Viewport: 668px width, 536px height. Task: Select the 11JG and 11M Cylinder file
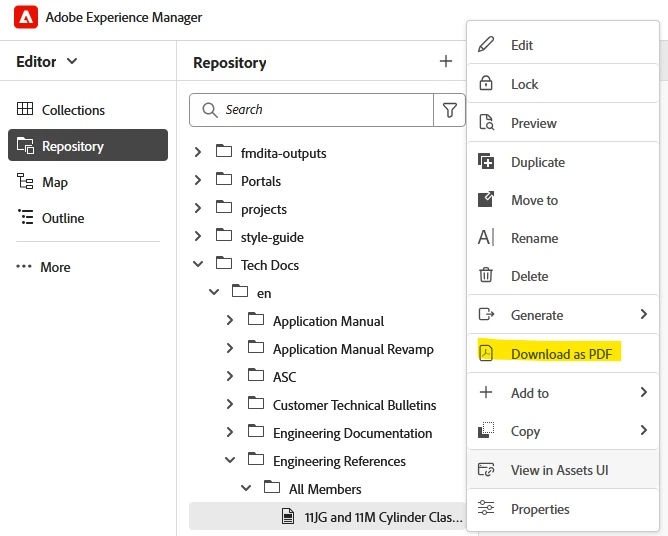(383, 517)
